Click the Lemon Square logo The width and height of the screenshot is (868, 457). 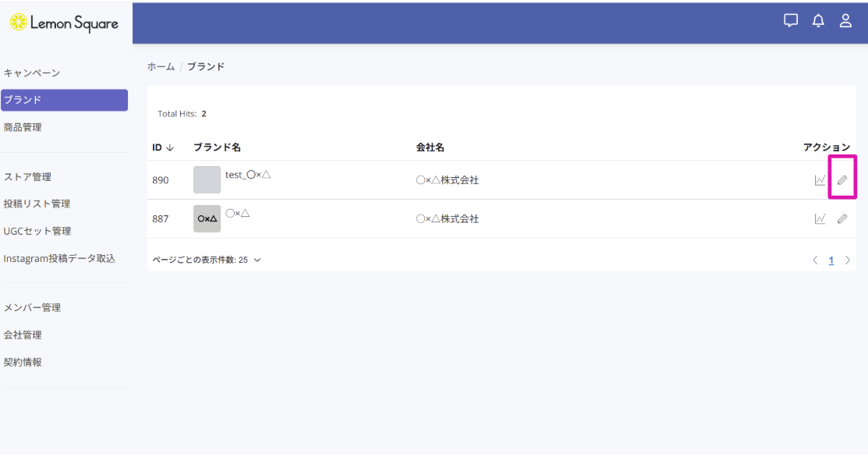pyautogui.click(x=64, y=23)
